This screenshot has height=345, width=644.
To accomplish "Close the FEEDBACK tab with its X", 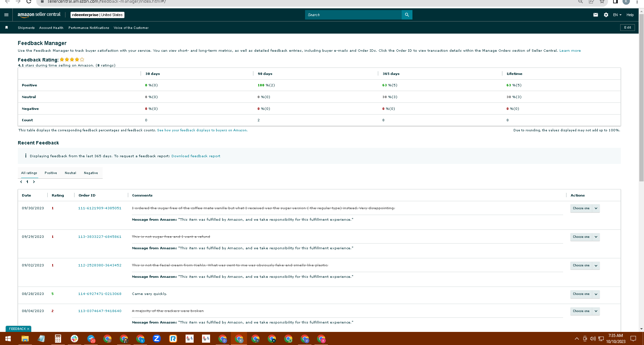I will pos(28,329).
